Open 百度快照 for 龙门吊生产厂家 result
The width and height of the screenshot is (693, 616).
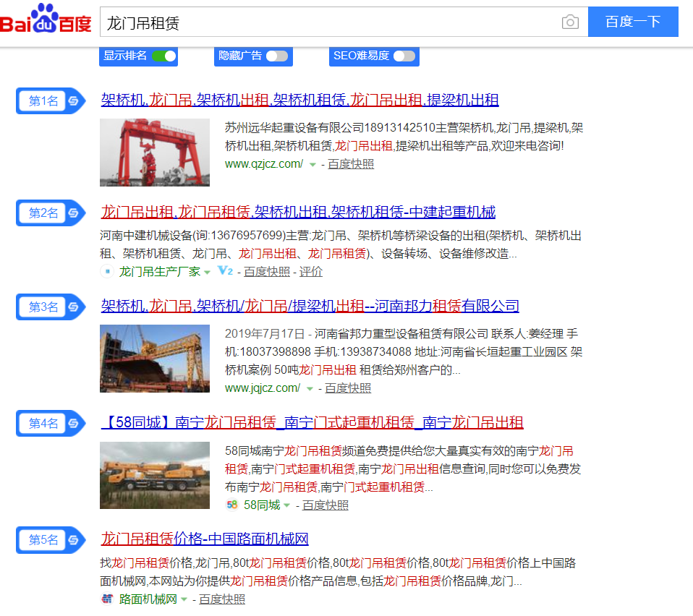[267, 272]
